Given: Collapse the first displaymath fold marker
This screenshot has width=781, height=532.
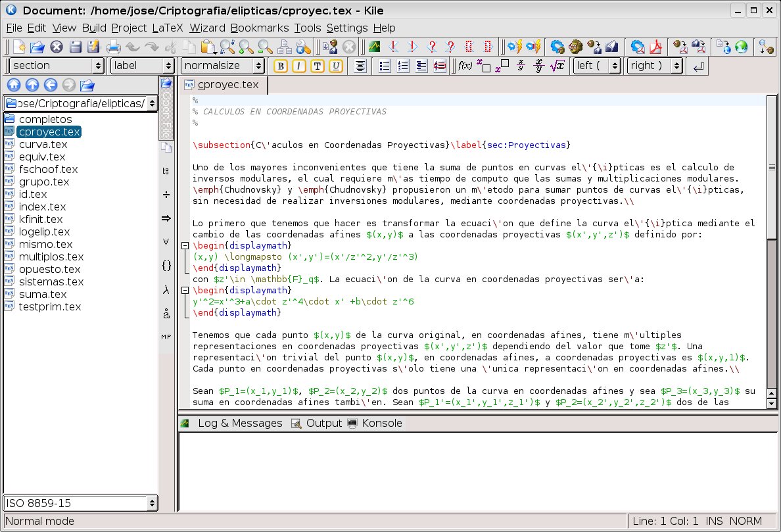Looking at the screenshot, I should point(185,246).
